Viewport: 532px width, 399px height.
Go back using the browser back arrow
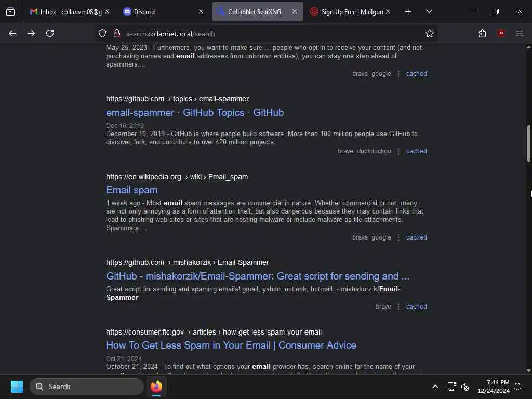pos(12,34)
